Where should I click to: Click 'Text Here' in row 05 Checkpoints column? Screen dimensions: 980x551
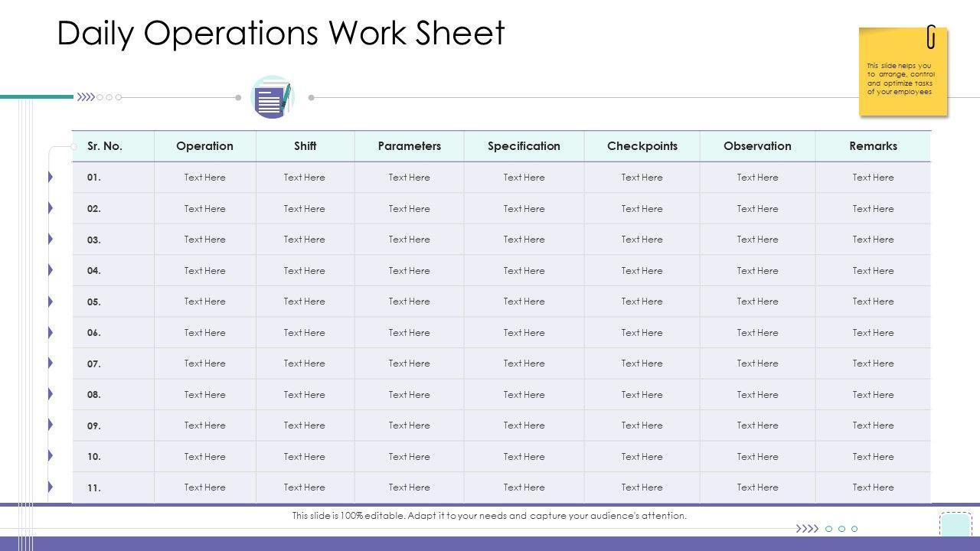tap(642, 302)
